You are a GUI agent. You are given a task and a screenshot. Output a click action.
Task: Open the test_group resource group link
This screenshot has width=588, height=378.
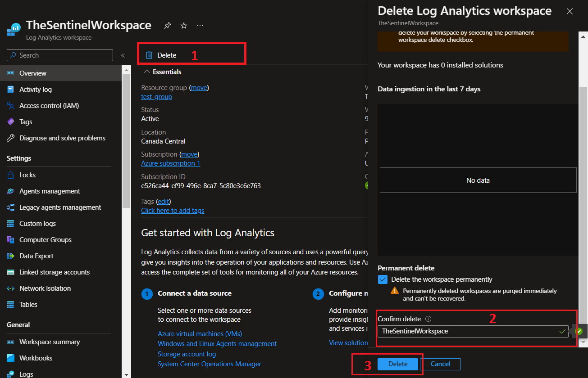coord(156,97)
